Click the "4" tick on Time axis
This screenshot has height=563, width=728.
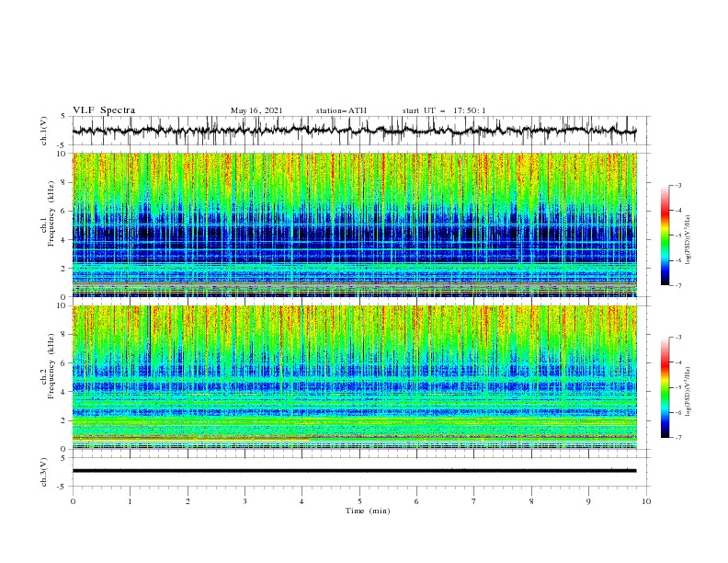pos(301,501)
